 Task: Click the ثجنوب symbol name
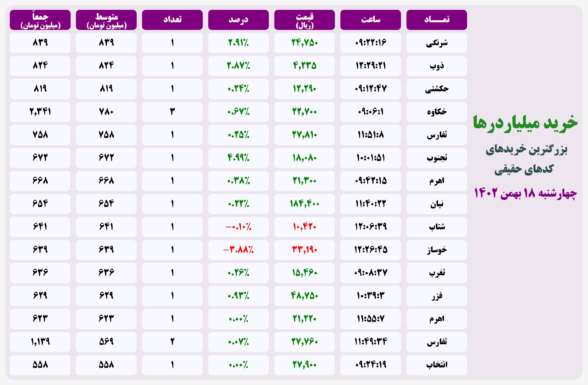(x=437, y=158)
